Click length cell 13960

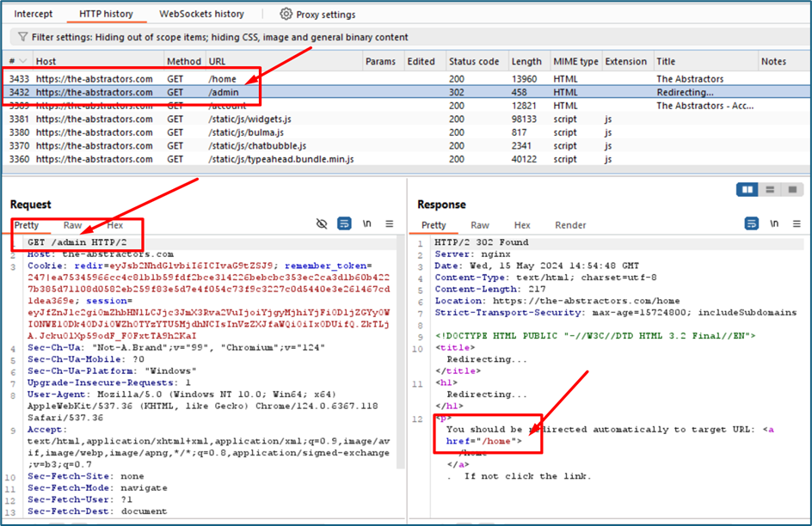tap(524, 78)
